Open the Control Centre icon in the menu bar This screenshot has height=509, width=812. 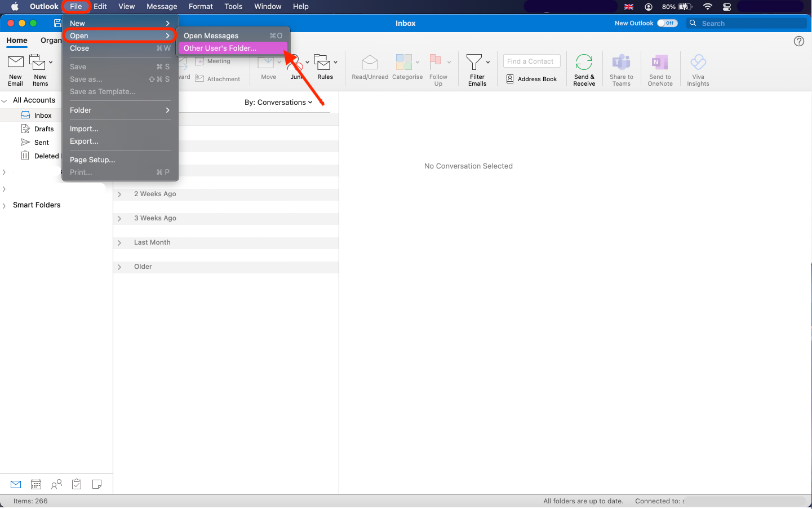(x=727, y=7)
